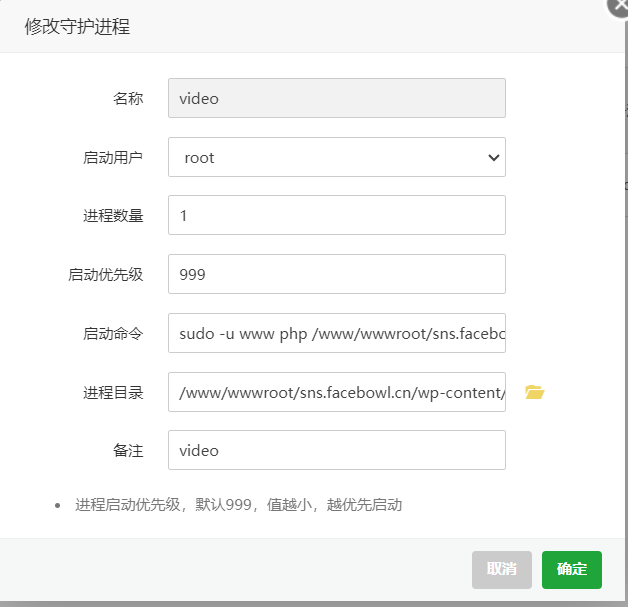Screen dimensions: 628x607
Task: Click the 修改守护进程 dialog title
Action: 77,27
